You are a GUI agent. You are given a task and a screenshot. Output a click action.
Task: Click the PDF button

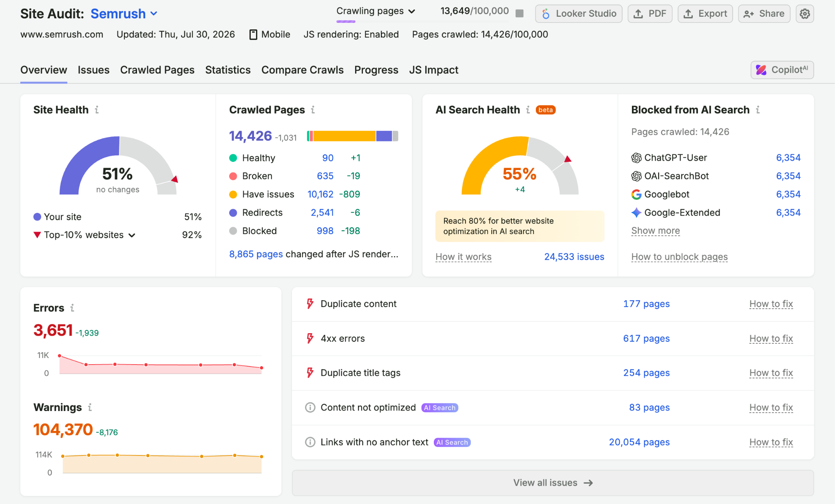(650, 14)
